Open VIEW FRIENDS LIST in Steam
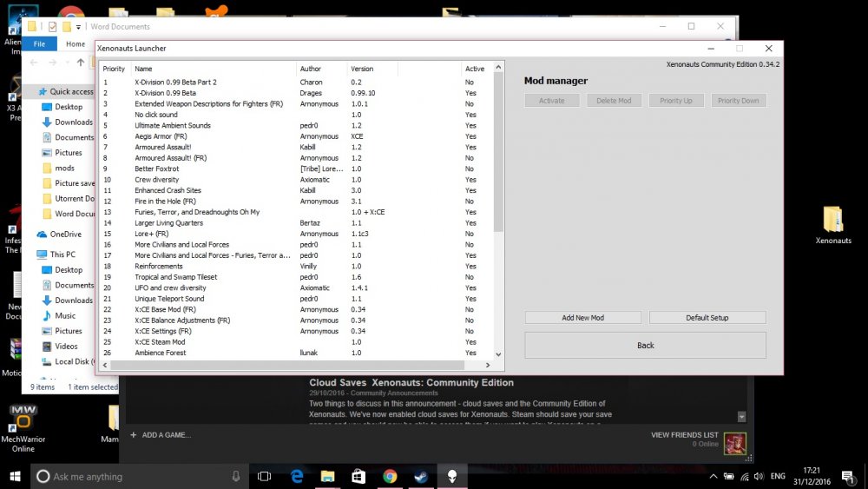Image resolution: width=868 pixels, height=489 pixels. [x=684, y=435]
